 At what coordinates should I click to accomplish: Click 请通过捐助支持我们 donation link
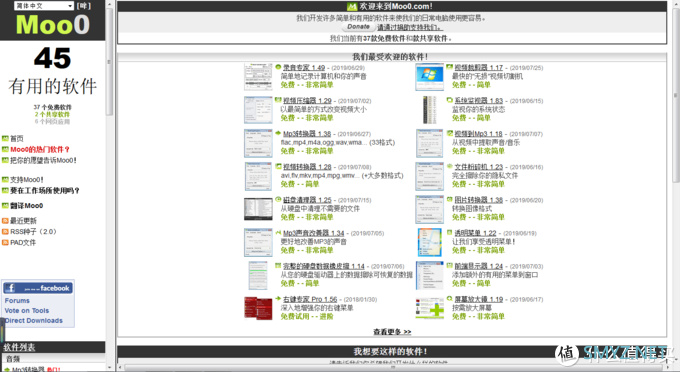[x=410, y=27]
